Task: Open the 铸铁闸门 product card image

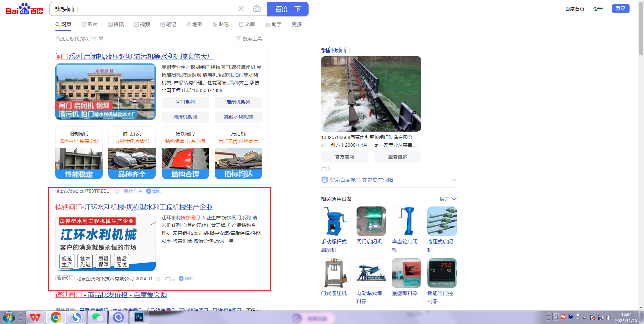Action: [185, 163]
